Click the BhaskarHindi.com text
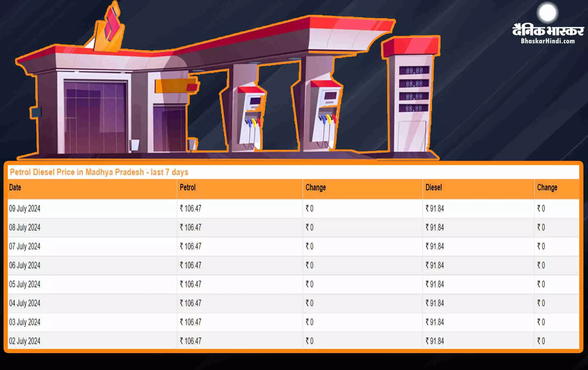 548,41
